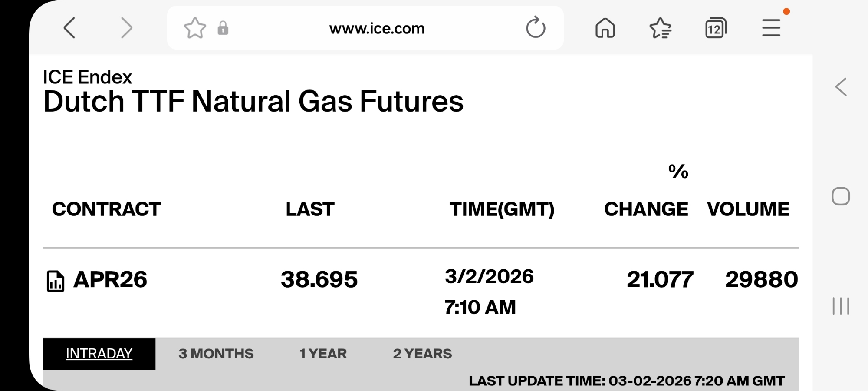Open the browser hamburger menu
Viewport: 868px width, 391px height.
pos(771,28)
